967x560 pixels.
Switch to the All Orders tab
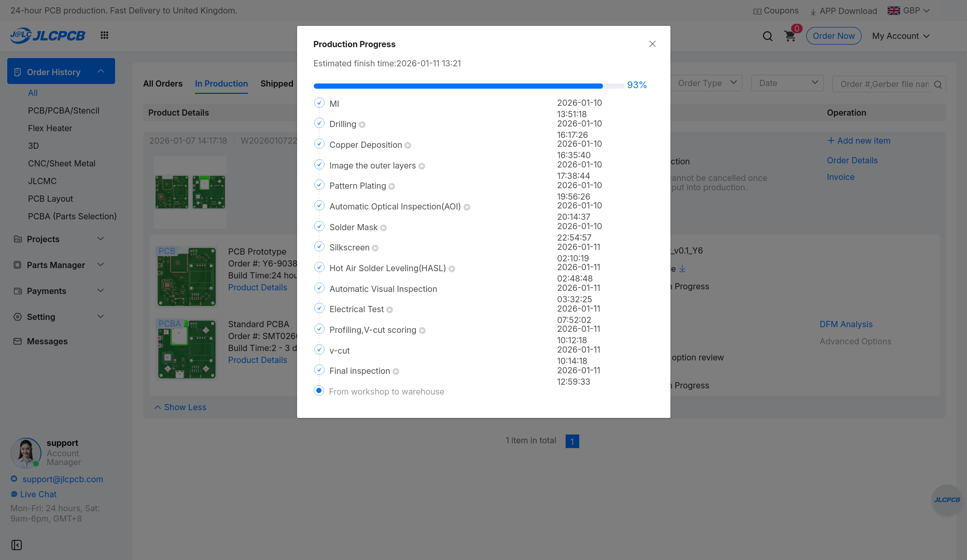coord(163,83)
